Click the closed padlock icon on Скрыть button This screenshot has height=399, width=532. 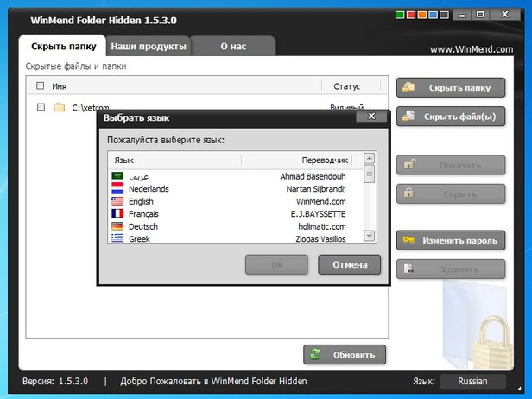tap(408, 193)
